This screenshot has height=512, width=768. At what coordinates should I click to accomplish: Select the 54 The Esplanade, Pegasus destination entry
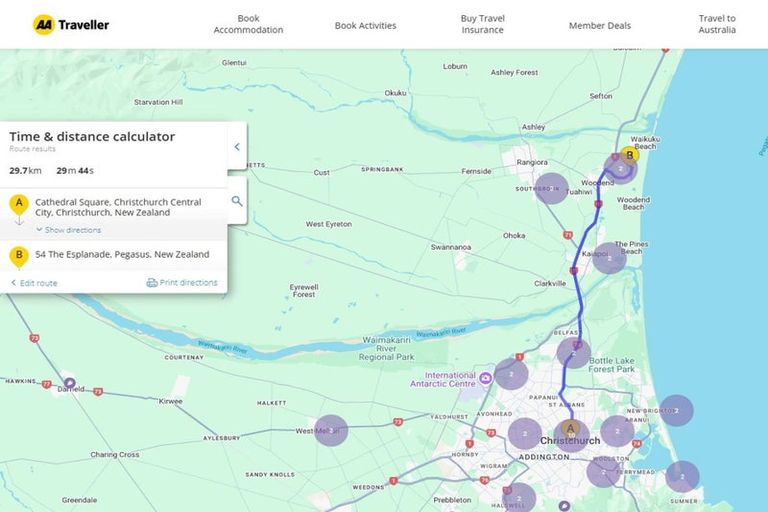click(x=122, y=255)
